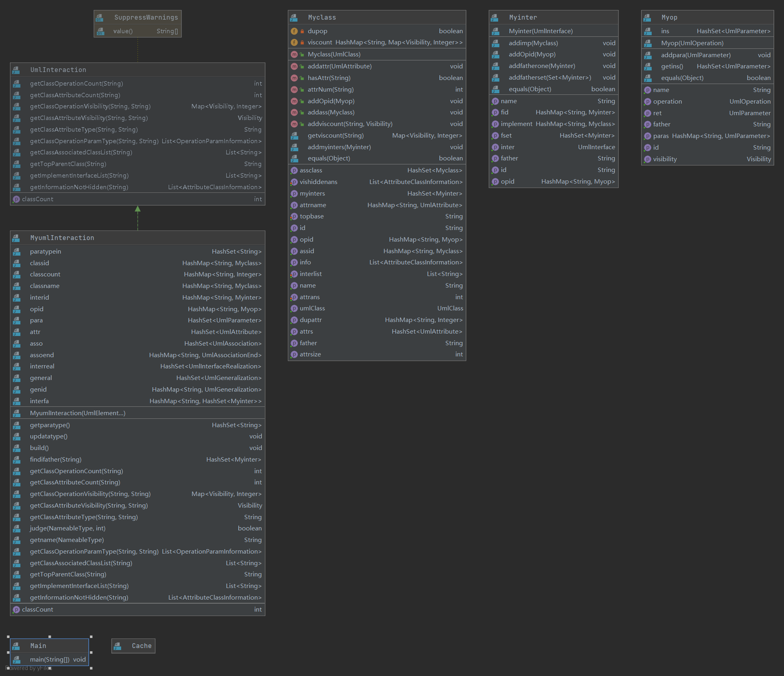Click the orange field icon beside dupop
Viewport: 784px width, 676px height.
(x=294, y=31)
